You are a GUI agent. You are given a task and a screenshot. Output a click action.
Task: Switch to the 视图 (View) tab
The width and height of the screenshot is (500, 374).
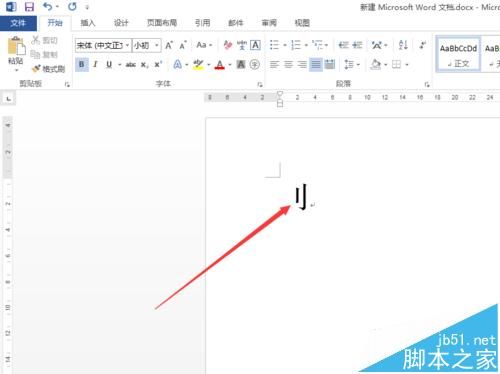302,23
